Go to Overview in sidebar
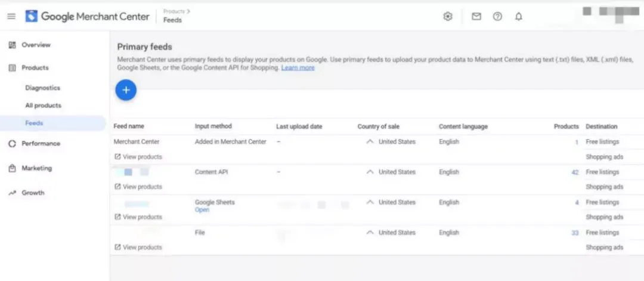The height and width of the screenshot is (281, 644). 36,45
